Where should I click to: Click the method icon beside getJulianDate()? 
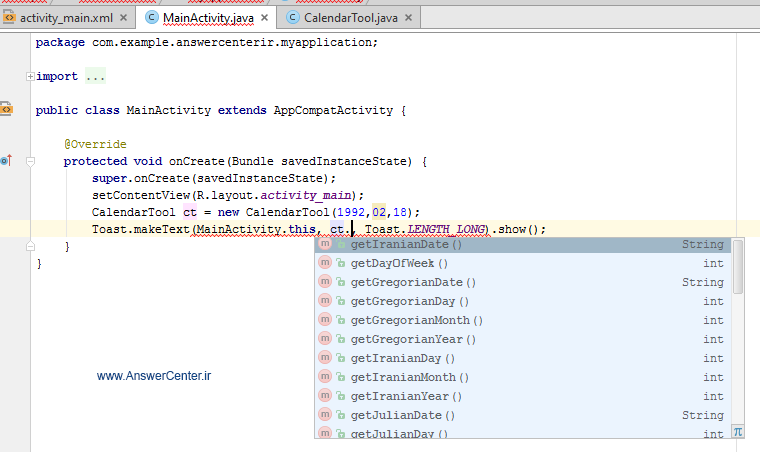(x=325, y=414)
